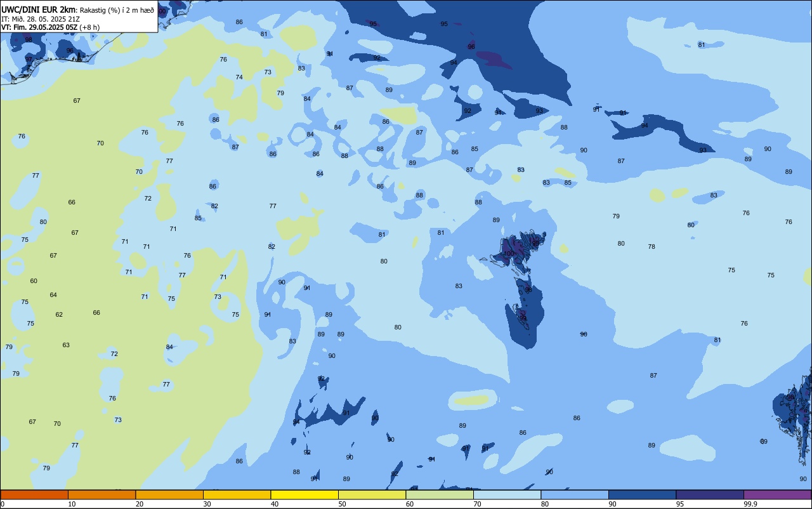Click the 30–40 golden legend swatch

pyautogui.click(x=237, y=494)
